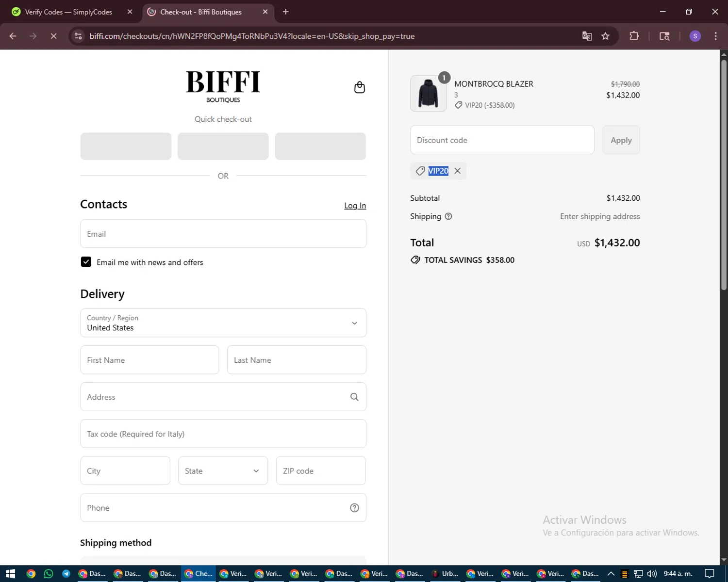Click the page vertical scrollbar

tap(724, 175)
